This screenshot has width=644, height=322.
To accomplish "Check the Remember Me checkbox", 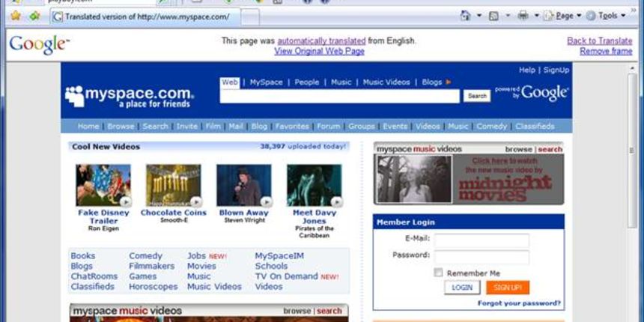I will click(x=439, y=273).
